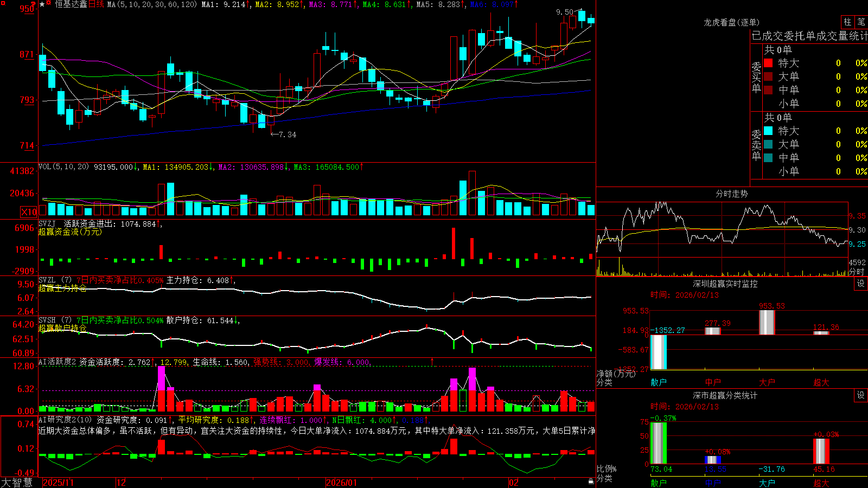Click the 大智慧 logo text bottom-left

(17, 483)
